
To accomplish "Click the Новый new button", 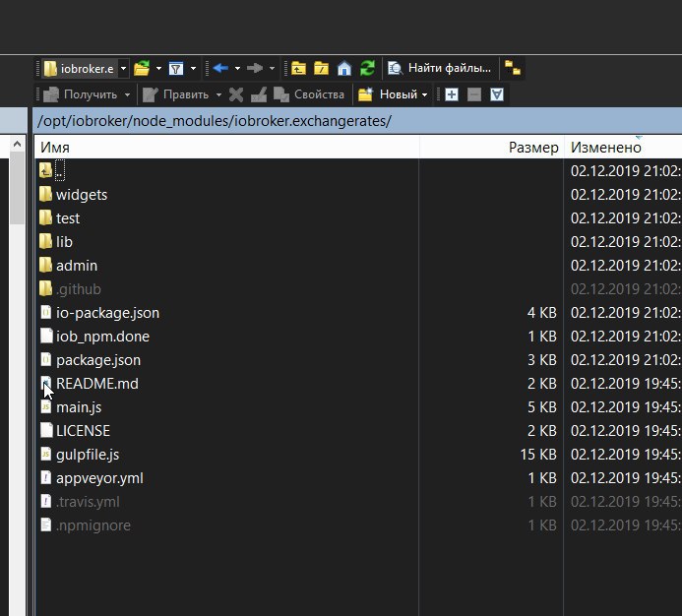I will coord(387,94).
